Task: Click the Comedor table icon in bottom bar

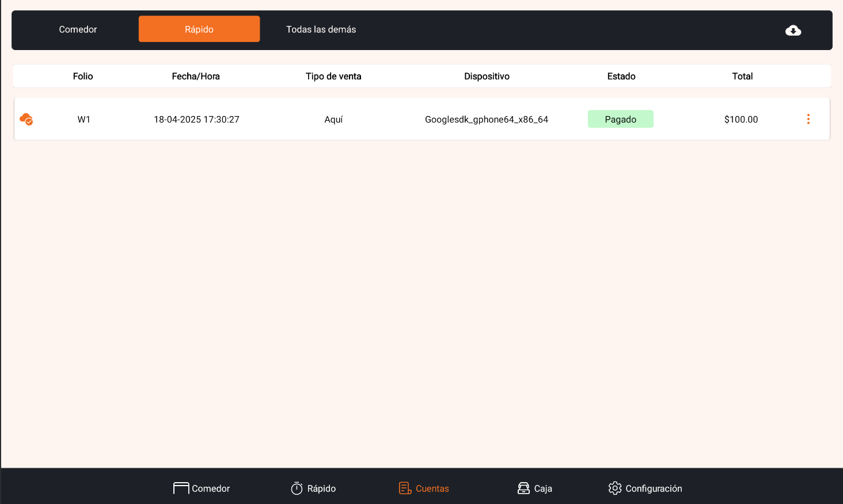Action: [x=181, y=488]
